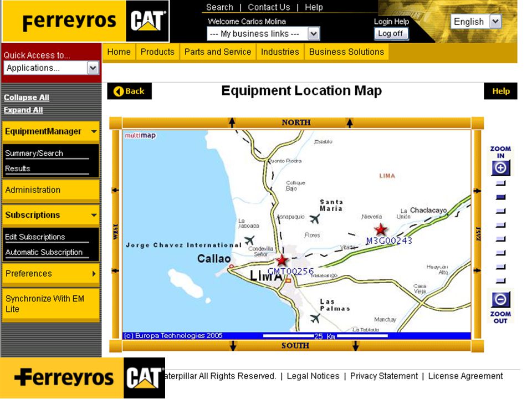The width and height of the screenshot is (532, 399).
Task: Open Summary/Search in sidebar
Action: [x=34, y=154]
